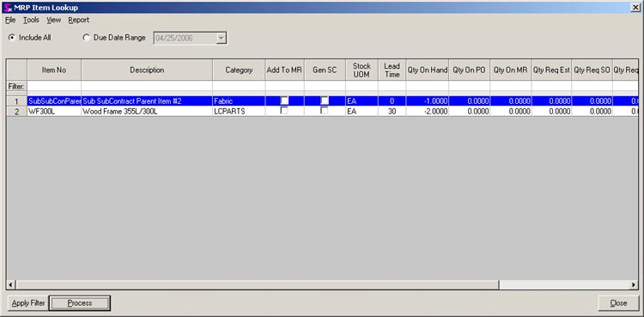Click the Qty On Hand filter field
The height and width of the screenshot is (317, 644).
coord(427,86)
